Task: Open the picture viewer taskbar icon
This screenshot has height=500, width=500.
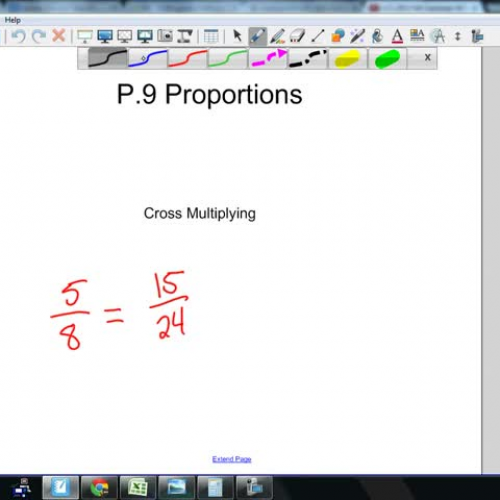Action: pyautogui.click(x=177, y=488)
